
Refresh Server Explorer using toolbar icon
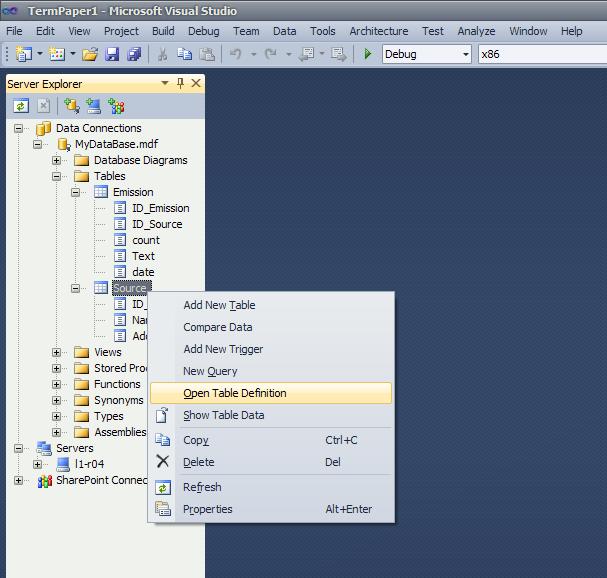click(21, 106)
